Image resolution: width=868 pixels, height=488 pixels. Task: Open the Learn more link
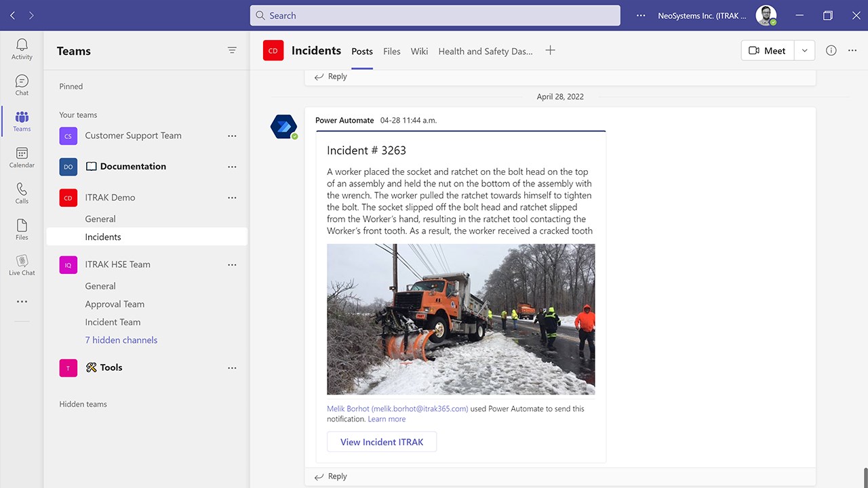click(387, 419)
